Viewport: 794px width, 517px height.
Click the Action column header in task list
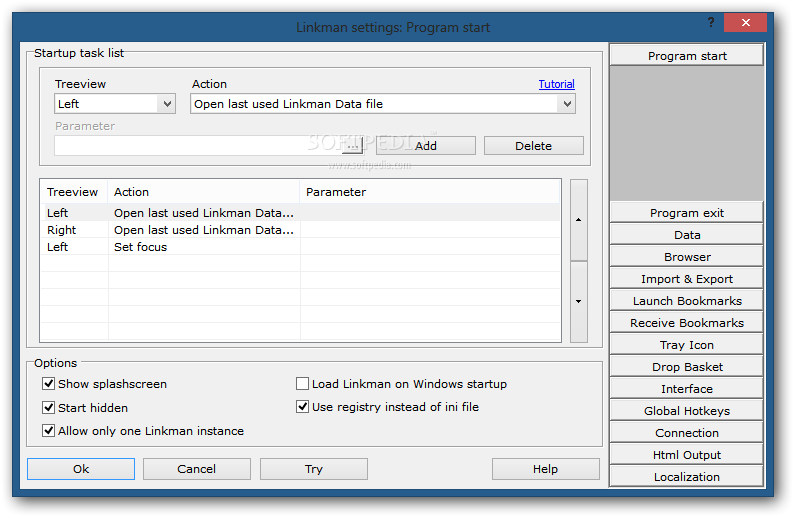(204, 192)
